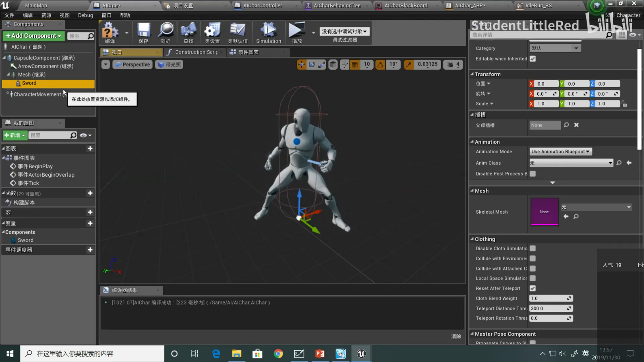
Task: Click the Skeletal Mesh None thumbnail
Action: (544, 211)
